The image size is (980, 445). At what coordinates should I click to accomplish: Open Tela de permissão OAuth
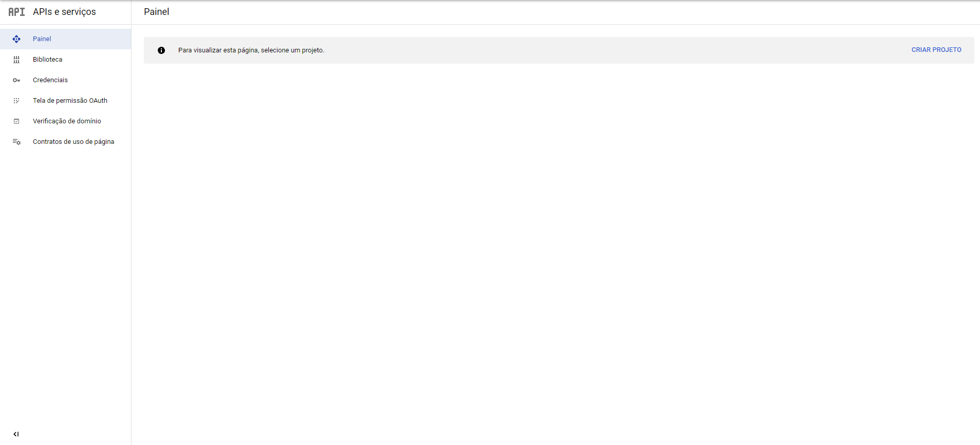click(x=66, y=101)
